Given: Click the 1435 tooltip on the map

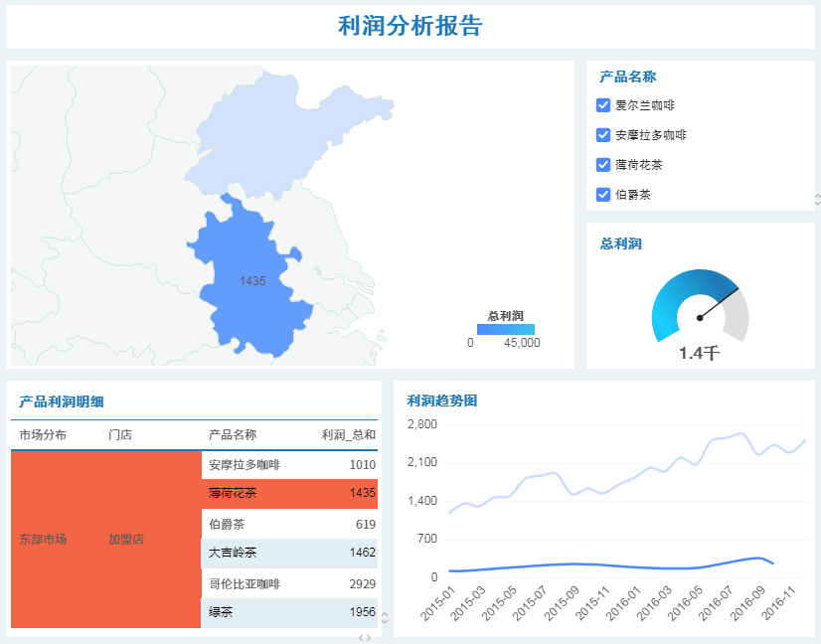Looking at the screenshot, I should point(251,282).
